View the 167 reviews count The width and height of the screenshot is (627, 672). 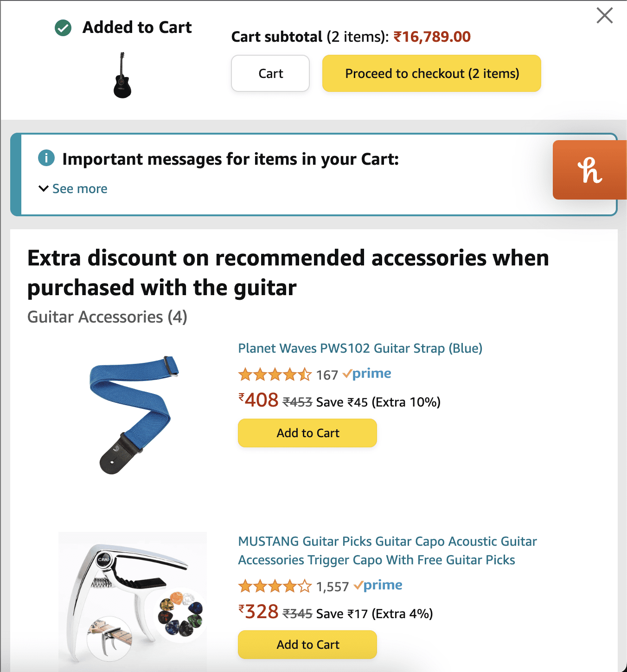click(327, 375)
